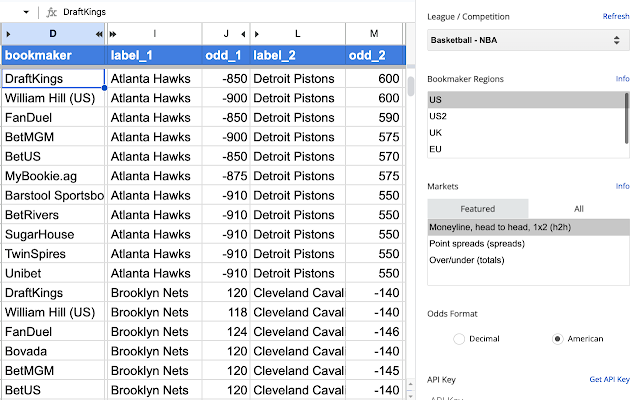Open Markets Info link
This screenshot has height=400, width=640.
tap(622, 186)
